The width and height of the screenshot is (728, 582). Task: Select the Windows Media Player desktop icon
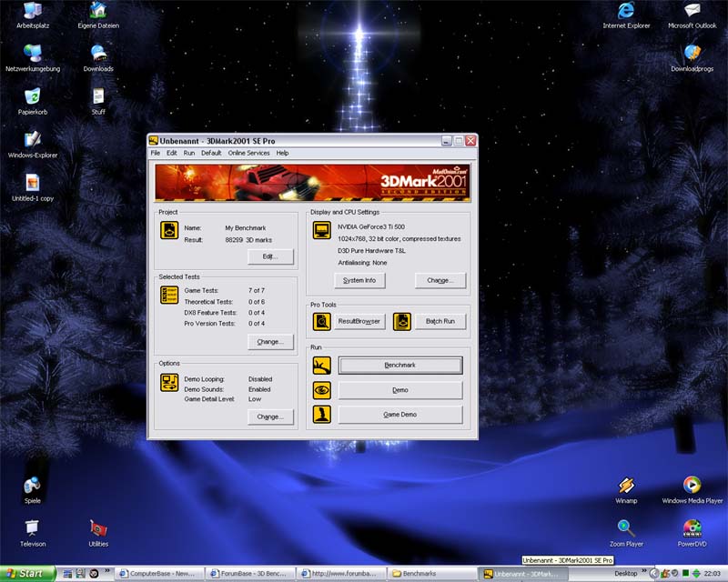(x=693, y=490)
